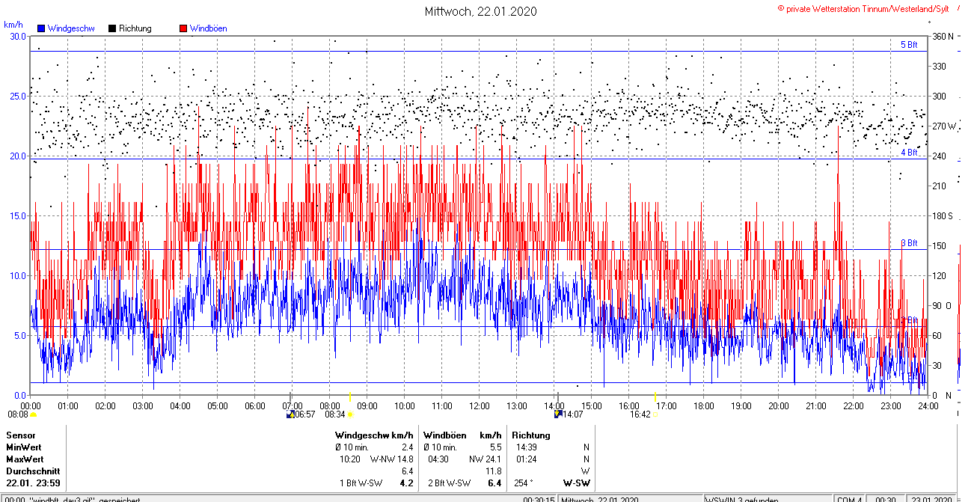Viewport: 980px width, 502px height.
Task: Click the NW 24.1 maximum gust value
Action: click(485, 459)
